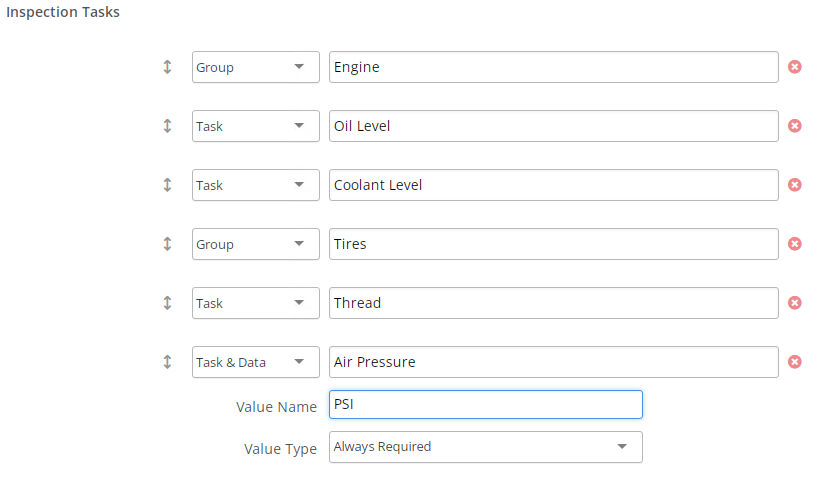Remove the Engine group row

(795, 67)
